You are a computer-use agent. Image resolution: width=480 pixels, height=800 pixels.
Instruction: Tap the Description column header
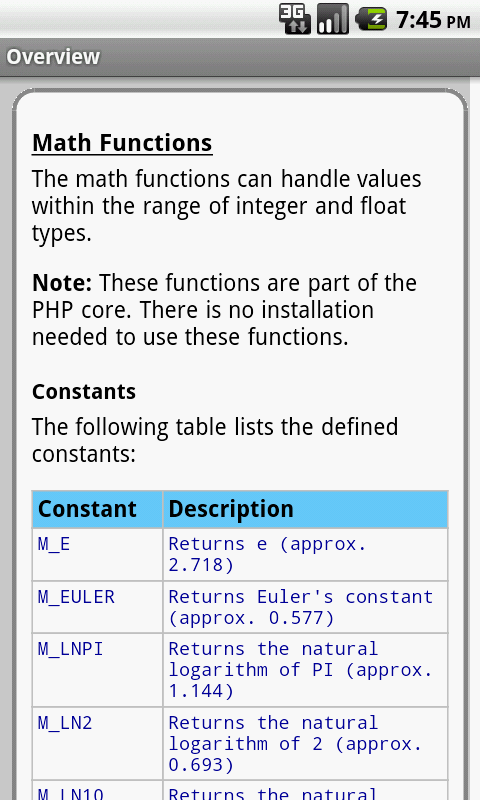pos(306,509)
